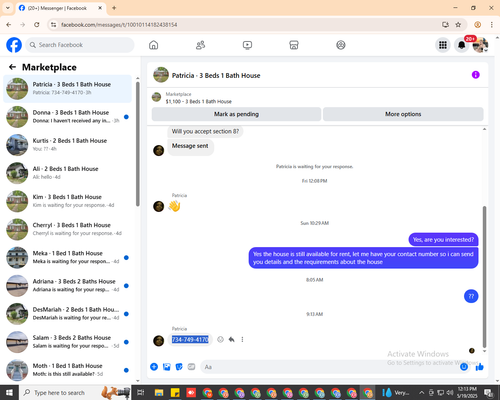The width and height of the screenshot is (500, 400).
Task: Open the Groups icon in top navigation
Action: point(341,45)
